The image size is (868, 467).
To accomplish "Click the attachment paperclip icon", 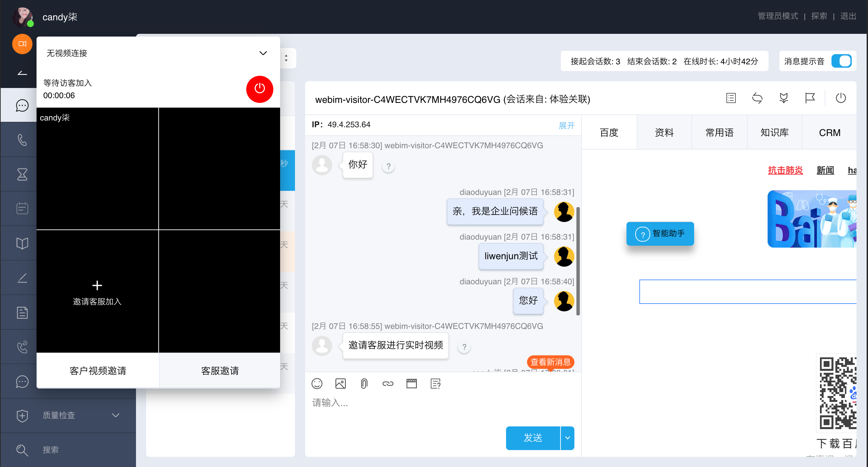I will pyautogui.click(x=364, y=383).
